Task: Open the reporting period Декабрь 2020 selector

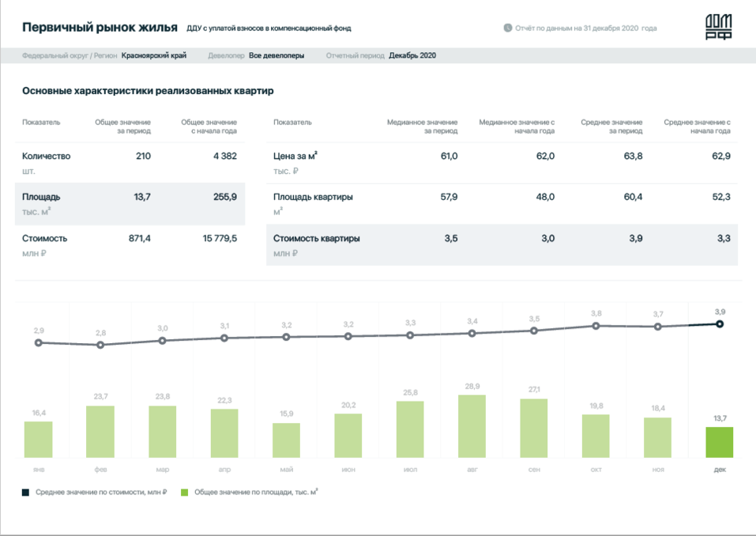Action: [412, 56]
